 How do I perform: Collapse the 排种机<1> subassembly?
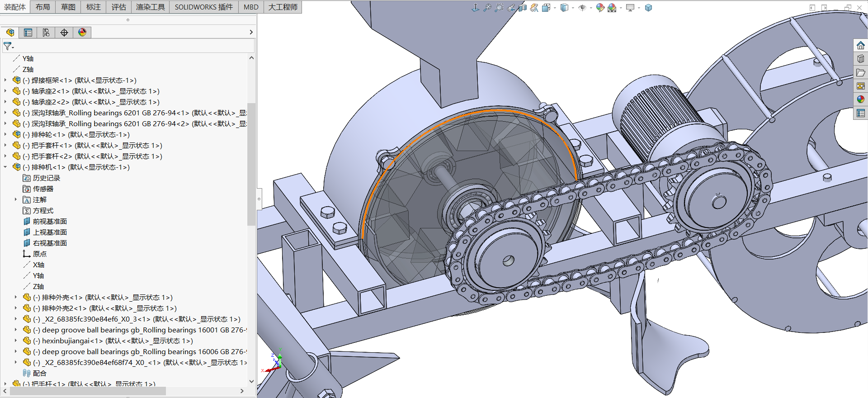[5, 167]
